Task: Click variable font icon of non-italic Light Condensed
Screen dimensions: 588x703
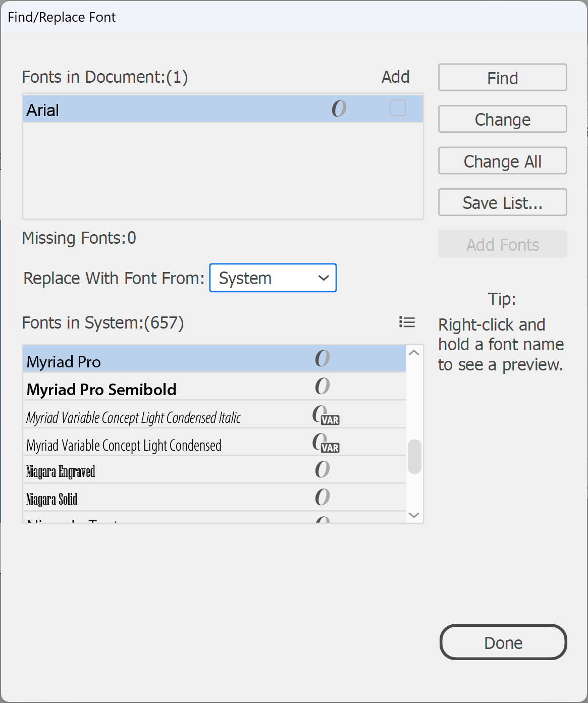Action: (326, 443)
